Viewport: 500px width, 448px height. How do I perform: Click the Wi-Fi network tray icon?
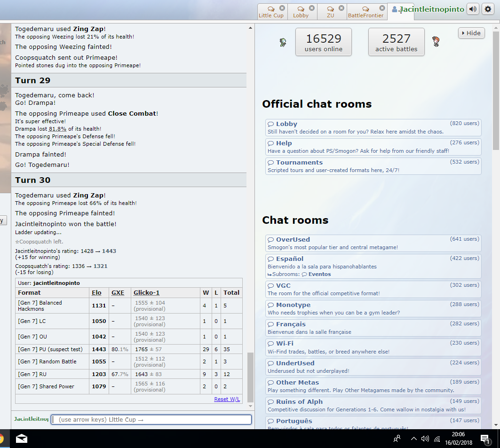pyautogui.click(x=437, y=439)
